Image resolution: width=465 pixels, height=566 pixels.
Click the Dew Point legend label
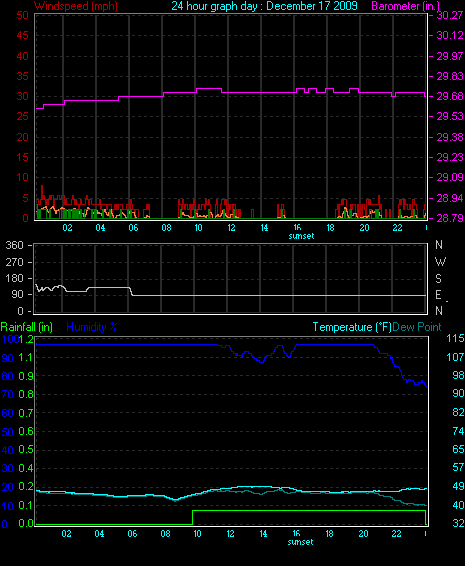[x=417, y=327]
